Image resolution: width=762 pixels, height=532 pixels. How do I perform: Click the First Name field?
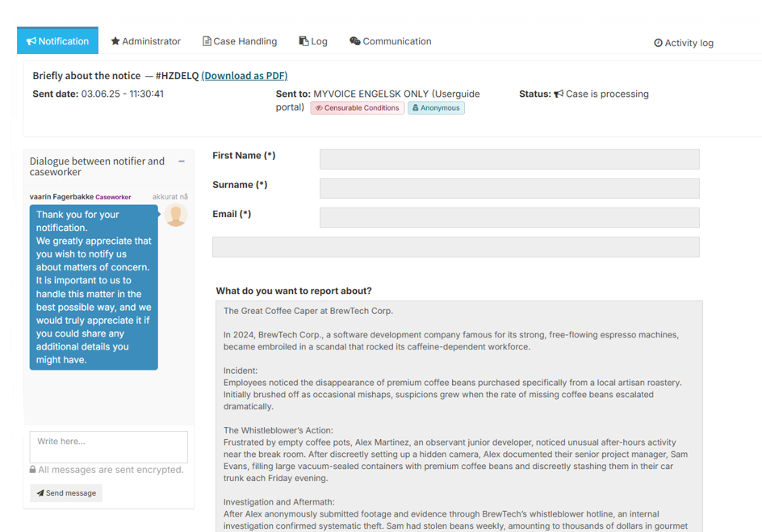[509, 159]
